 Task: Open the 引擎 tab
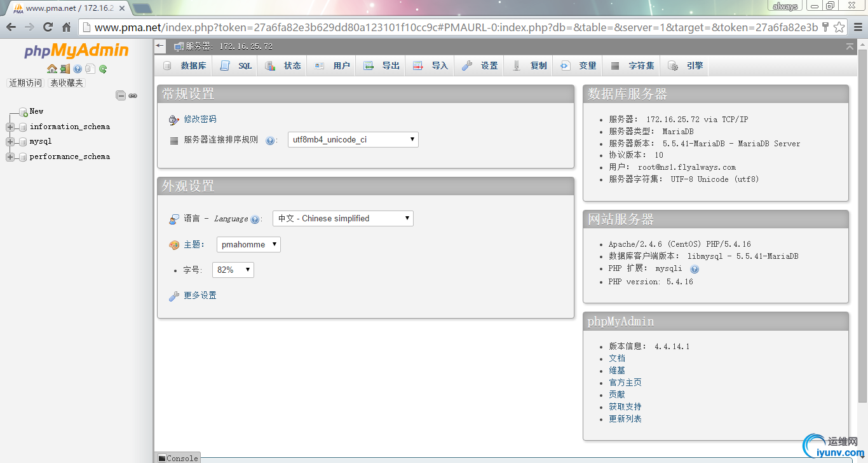coord(685,66)
